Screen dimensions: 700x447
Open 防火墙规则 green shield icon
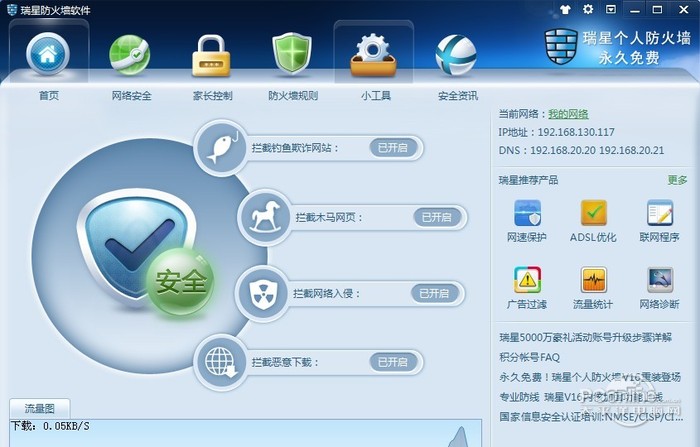pyautogui.click(x=292, y=54)
